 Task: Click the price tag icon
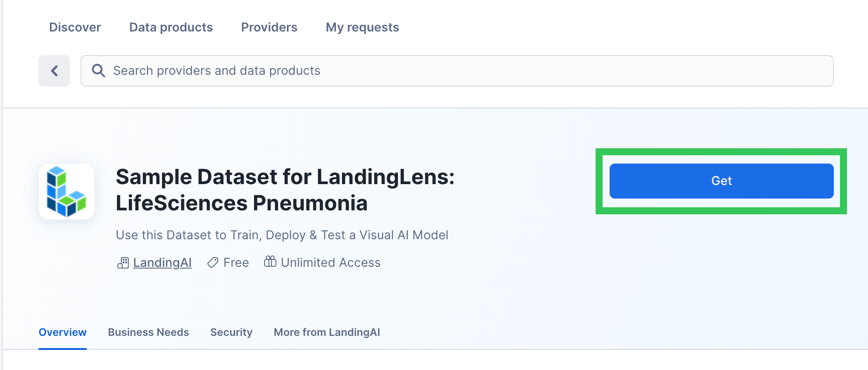(x=213, y=263)
